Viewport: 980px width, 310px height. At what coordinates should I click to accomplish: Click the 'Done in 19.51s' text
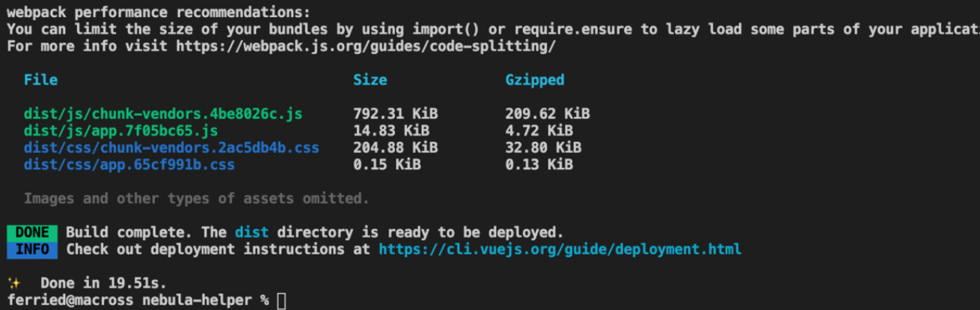pos(103,283)
